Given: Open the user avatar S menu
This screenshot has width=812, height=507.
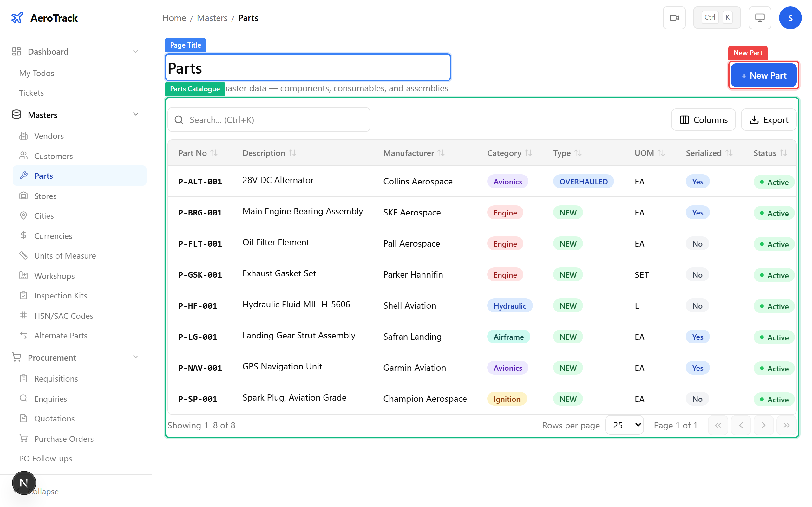Looking at the screenshot, I should click(x=790, y=18).
